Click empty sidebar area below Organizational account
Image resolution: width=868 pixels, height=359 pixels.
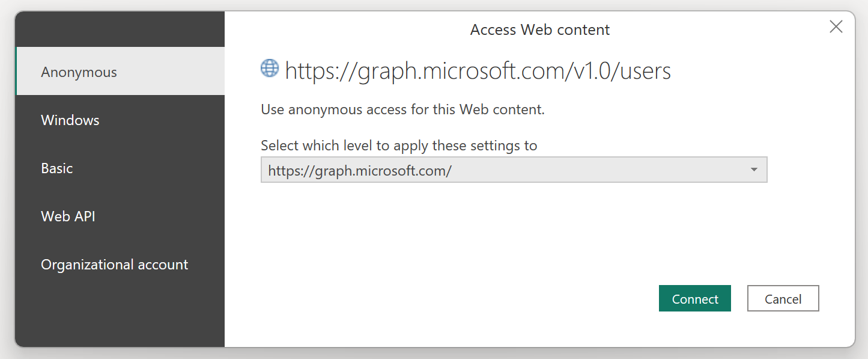[x=120, y=313]
